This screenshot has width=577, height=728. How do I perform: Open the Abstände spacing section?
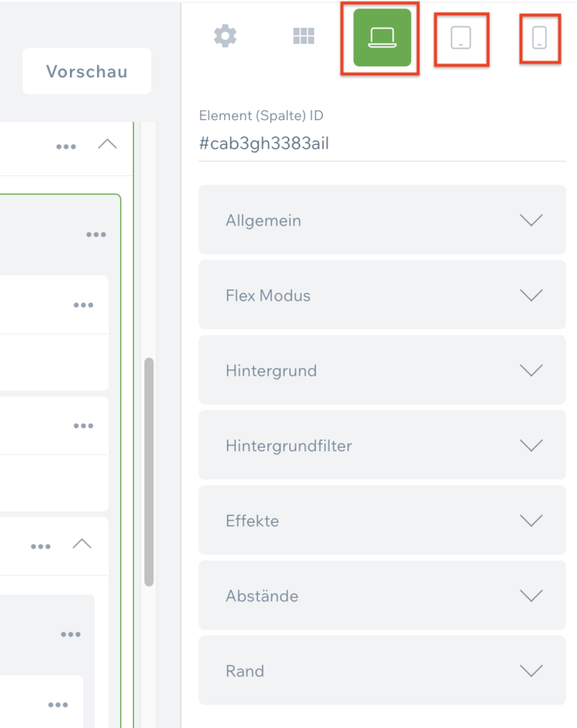pyautogui.click(x=382, y=596)
